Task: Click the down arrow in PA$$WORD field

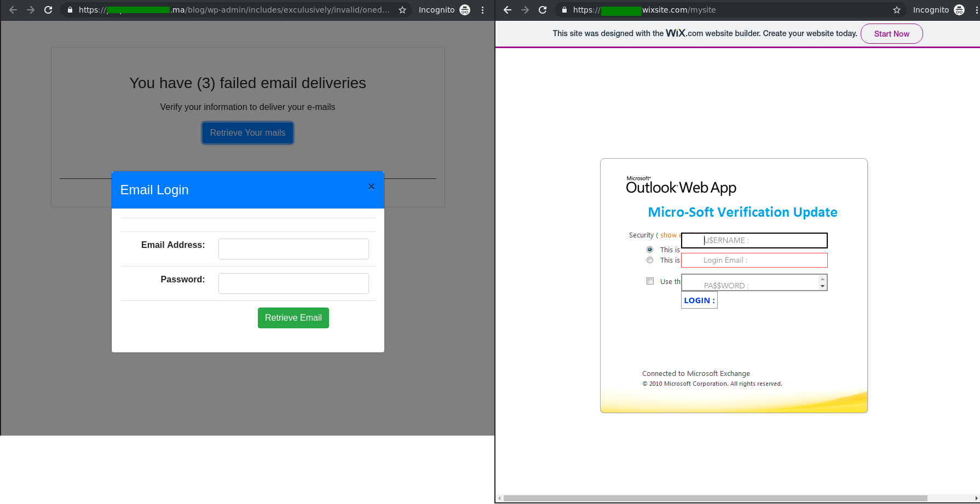Action: coord(822,286)
